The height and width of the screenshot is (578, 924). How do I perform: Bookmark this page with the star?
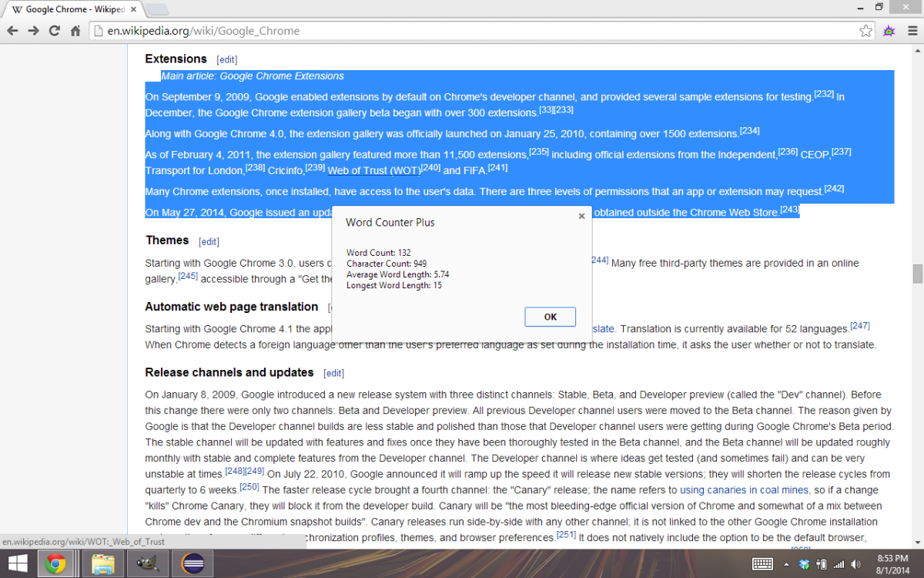tap(865, 31)
